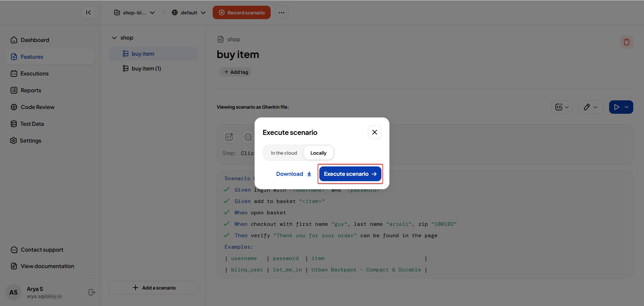
Task: Click the Download link in dialog
Action: [293, 174]
